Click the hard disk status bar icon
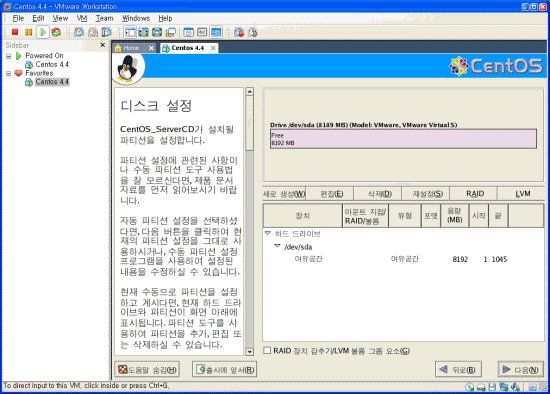Image resolution: width=550 pixels, height=394 pixels. [x=481, y=387]
